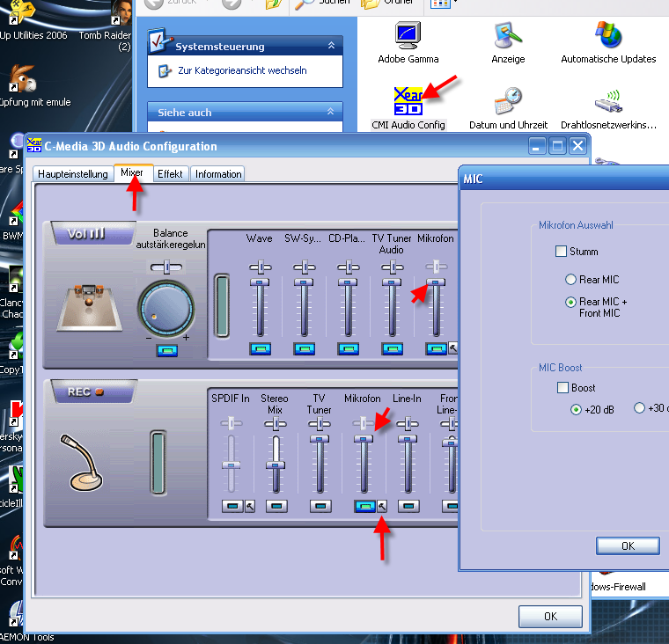Screen dimensions: 669x644
Task: Collapse the Systemsteuerung panel section
Action: pos(331,46)
